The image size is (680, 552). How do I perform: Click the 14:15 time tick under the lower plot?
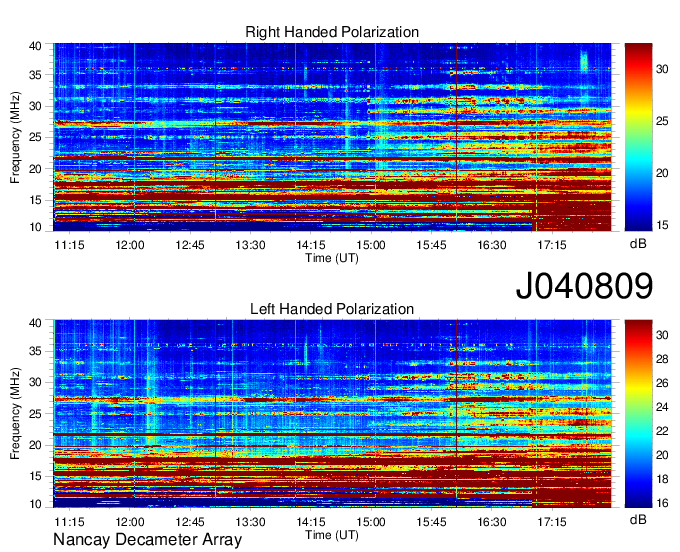[x=311, y=522]
